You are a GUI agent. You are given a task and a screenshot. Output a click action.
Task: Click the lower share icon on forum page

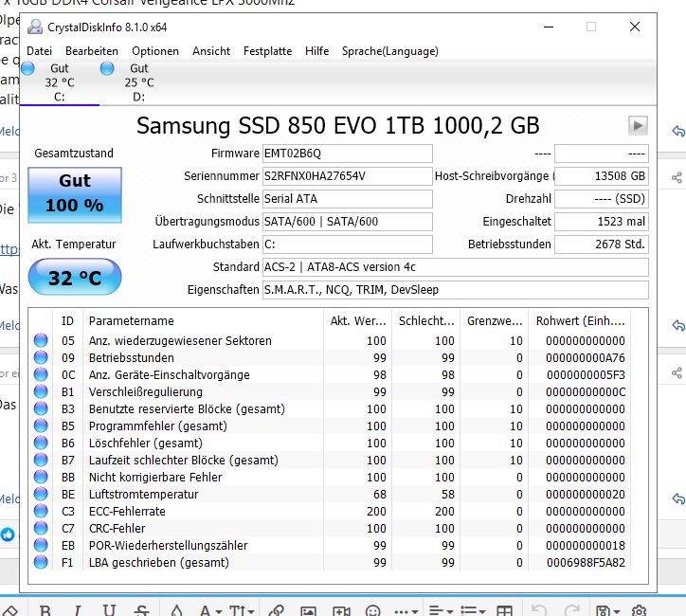677,372
